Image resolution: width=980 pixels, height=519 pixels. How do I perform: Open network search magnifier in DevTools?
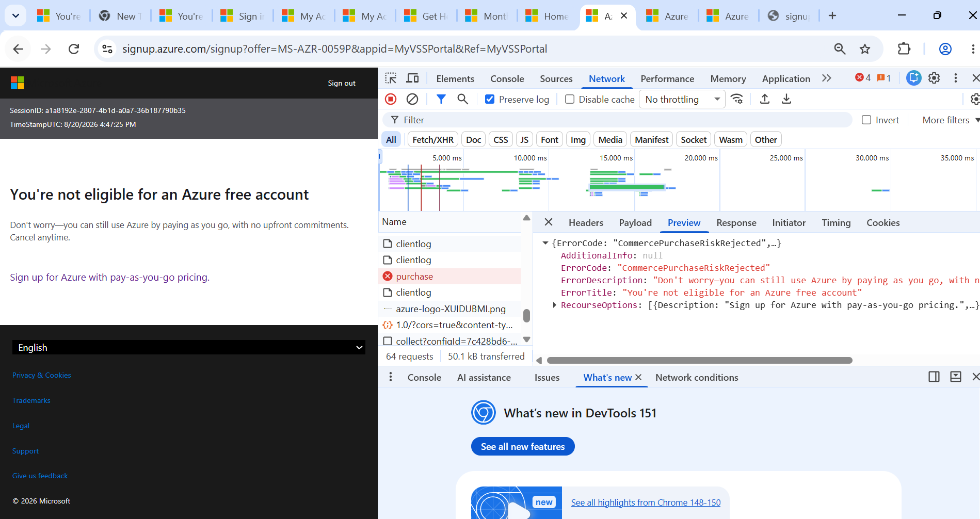[x=462, y=99]
